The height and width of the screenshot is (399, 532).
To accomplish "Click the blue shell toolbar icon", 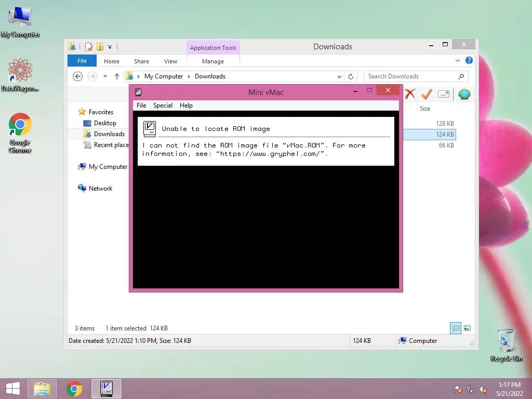I will (x=464, y=94).
